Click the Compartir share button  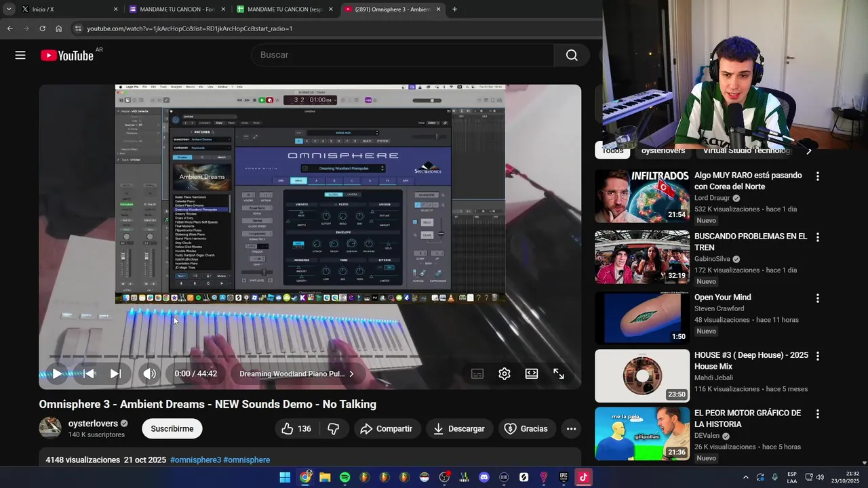pos(387,428)
